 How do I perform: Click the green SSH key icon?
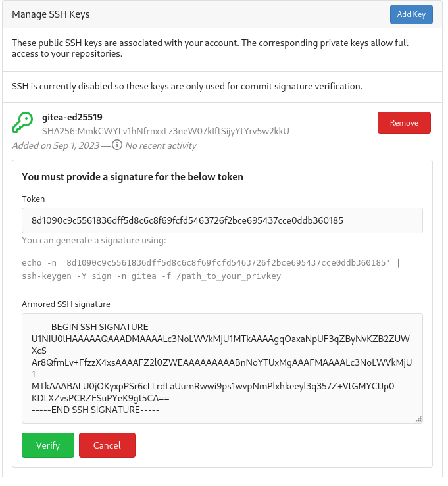[x=22, y=124]
